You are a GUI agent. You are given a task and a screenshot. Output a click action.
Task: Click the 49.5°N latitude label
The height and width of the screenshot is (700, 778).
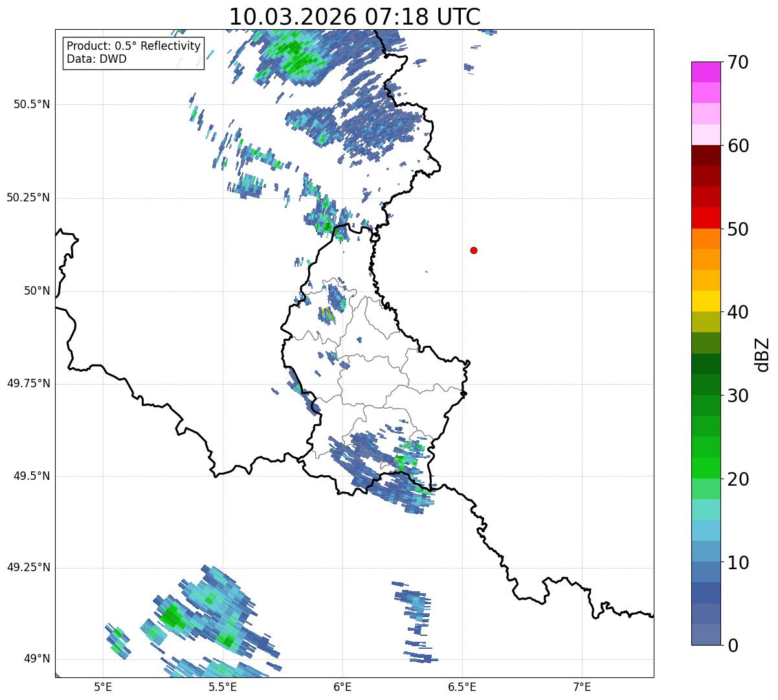coord(31,476)
